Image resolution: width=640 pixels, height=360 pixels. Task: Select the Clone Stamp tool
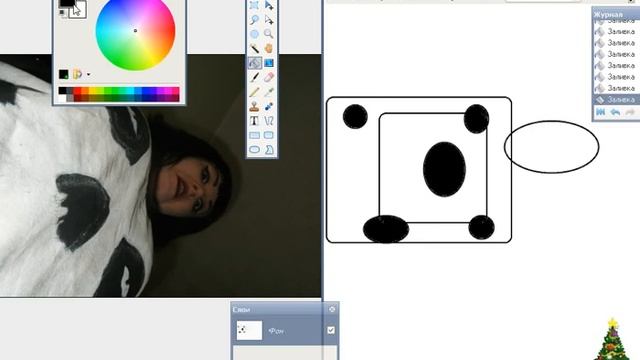tap(254, 106)
